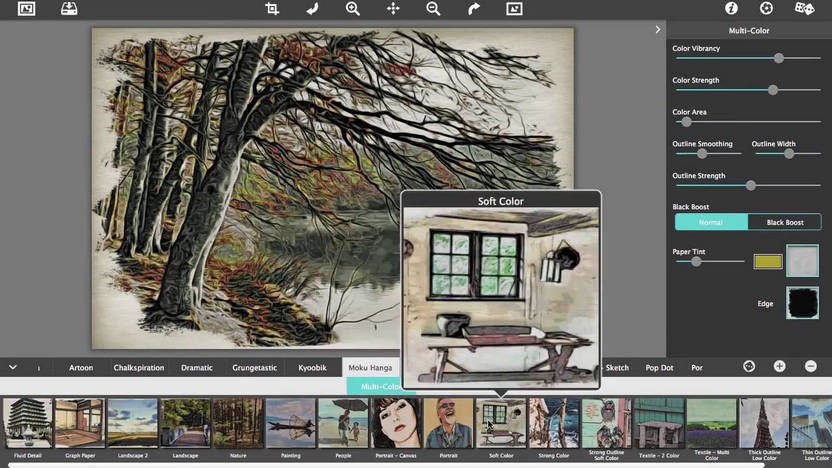Click the dice randomize icon
The image size is (832, 468).
pos(804,9)
